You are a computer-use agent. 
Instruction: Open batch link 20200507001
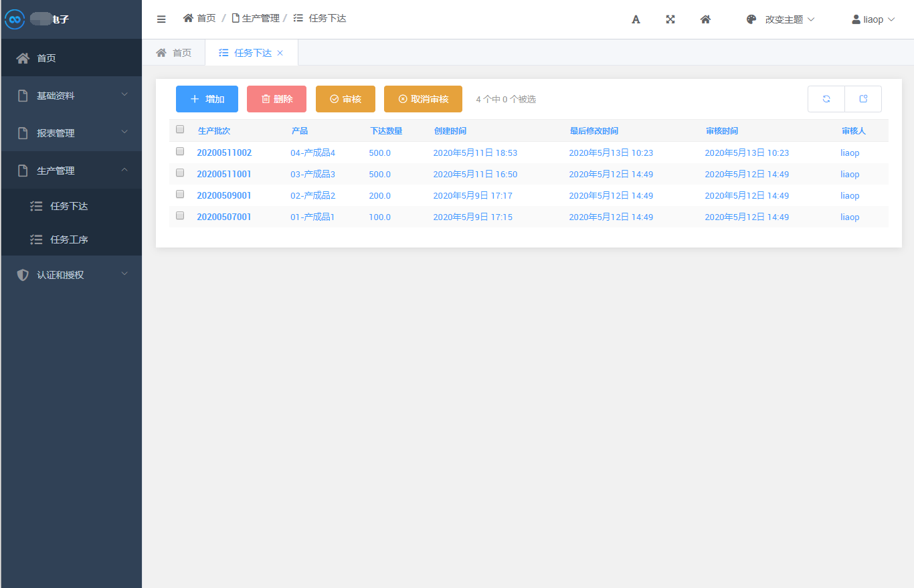[x=224, y=217]
